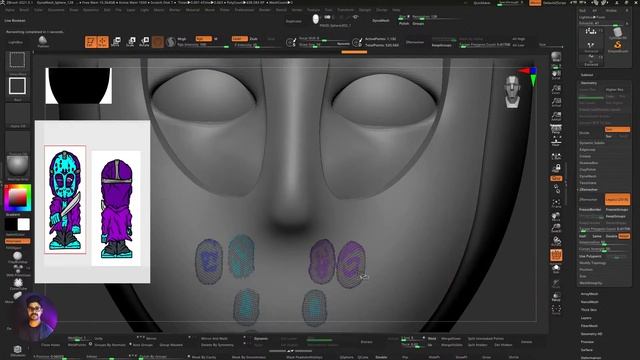640x360 pixels.
Task: Collapse the ZRemesher subsection header
Action: click(588, 189)
